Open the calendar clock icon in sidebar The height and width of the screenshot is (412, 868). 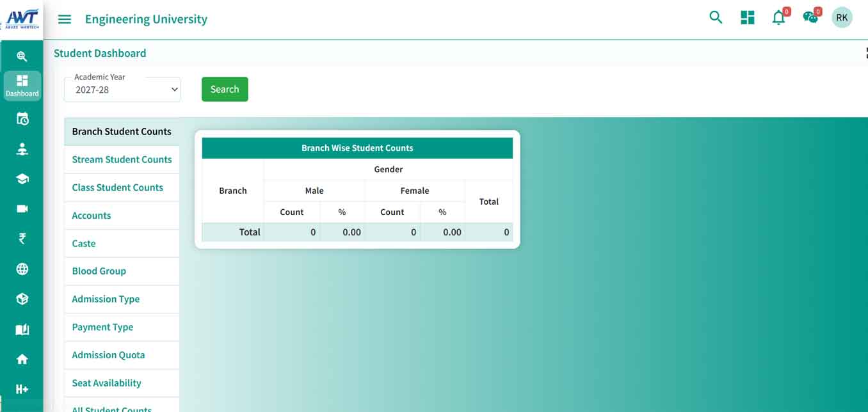coord(22,119)
